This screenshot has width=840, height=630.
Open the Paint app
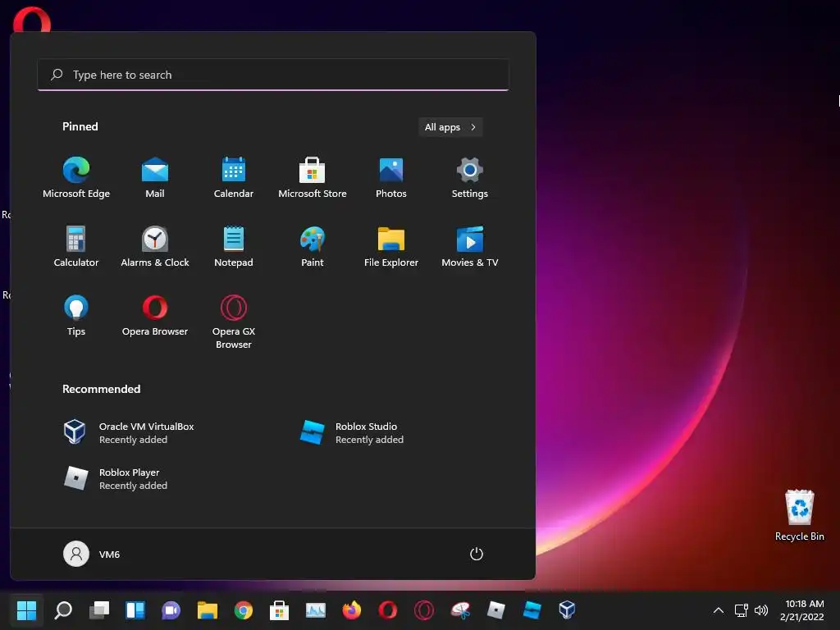pos(313,247)
